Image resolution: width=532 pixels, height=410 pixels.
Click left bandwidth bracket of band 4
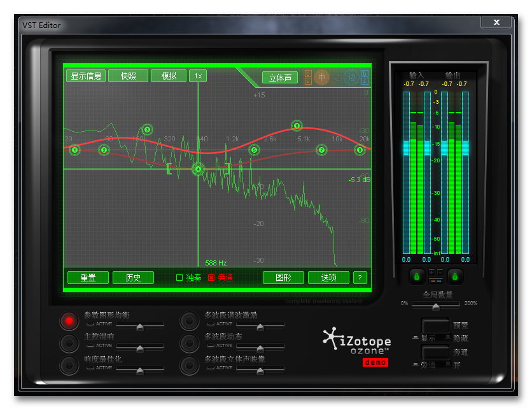pyautogui.click(x=169, y=169)
